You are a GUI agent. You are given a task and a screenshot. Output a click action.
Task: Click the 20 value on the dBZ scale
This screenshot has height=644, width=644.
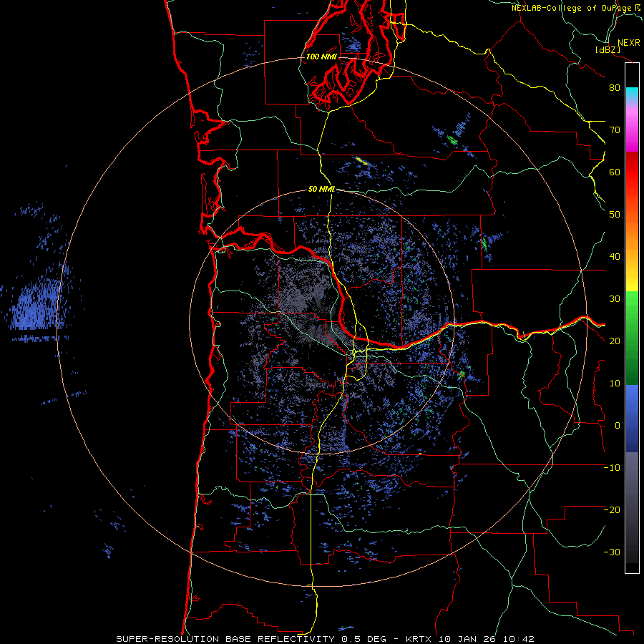[x=615, y=341]
